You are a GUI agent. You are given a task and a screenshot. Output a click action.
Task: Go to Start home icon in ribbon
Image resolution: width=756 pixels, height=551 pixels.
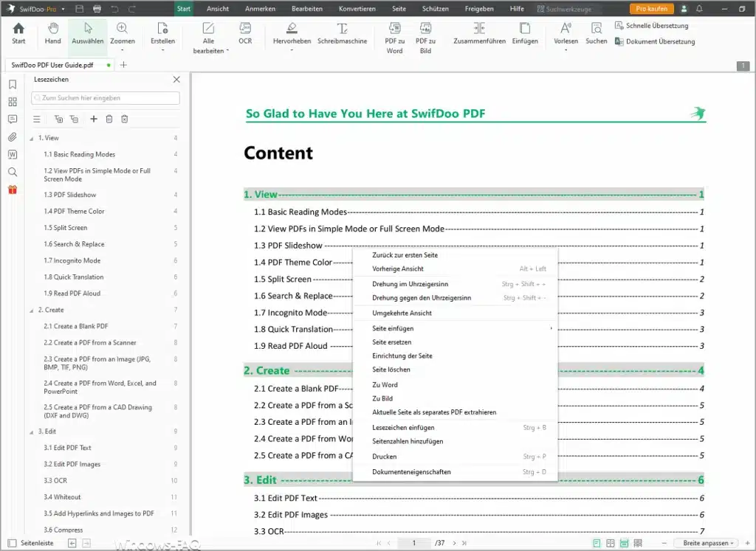point(18,34)
